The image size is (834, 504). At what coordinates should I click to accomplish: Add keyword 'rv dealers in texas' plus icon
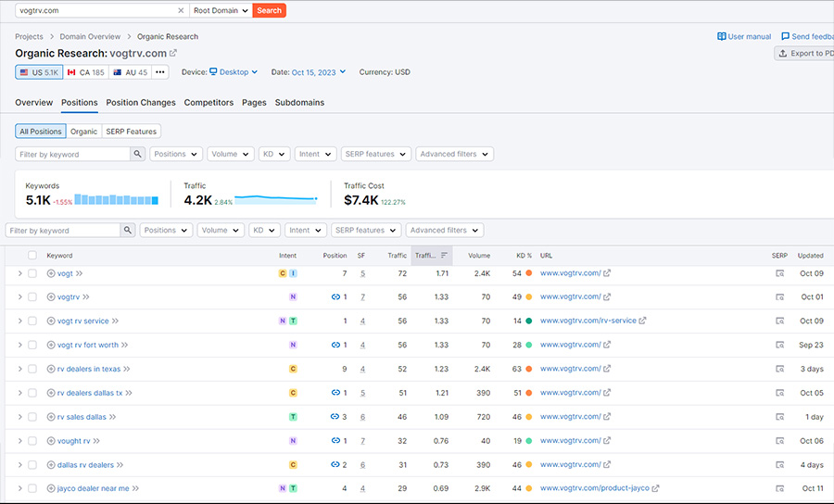point(51,369)
